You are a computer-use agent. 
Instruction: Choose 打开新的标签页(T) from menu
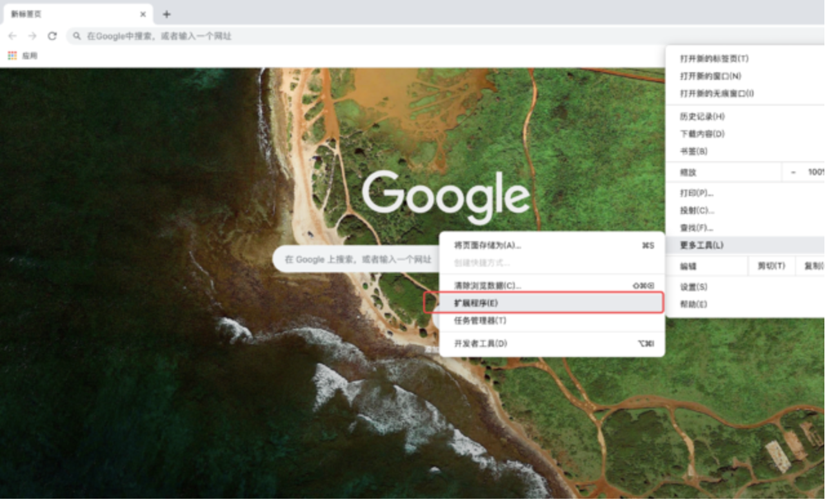pyautogui.click(x=746, y=59)
